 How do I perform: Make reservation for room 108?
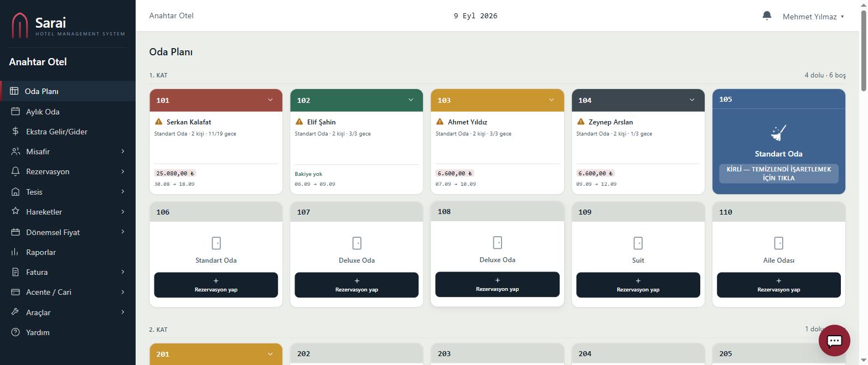tap(497, 284)
